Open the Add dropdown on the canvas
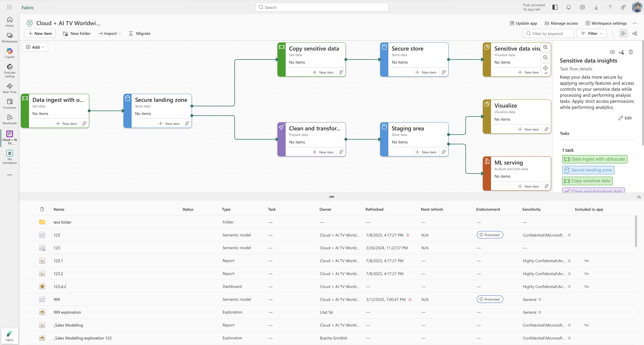This screenshot has height=345, width=644. pos(35,47)
